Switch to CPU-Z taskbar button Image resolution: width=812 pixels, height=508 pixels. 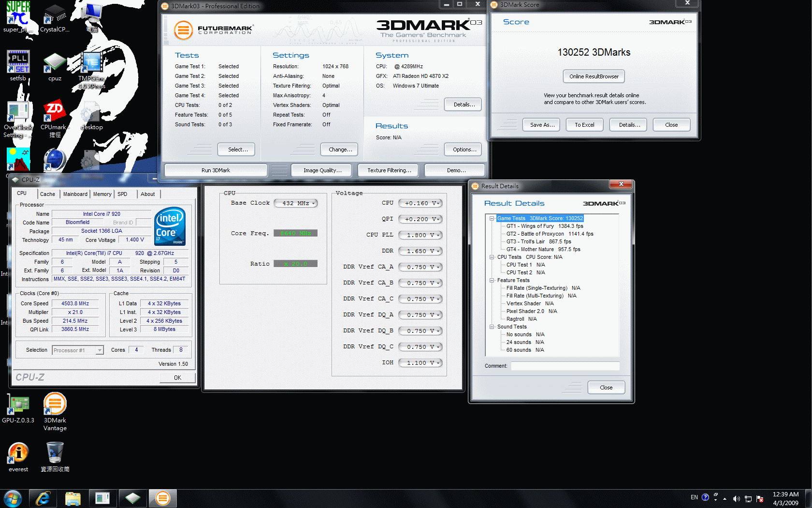point(132,498)
